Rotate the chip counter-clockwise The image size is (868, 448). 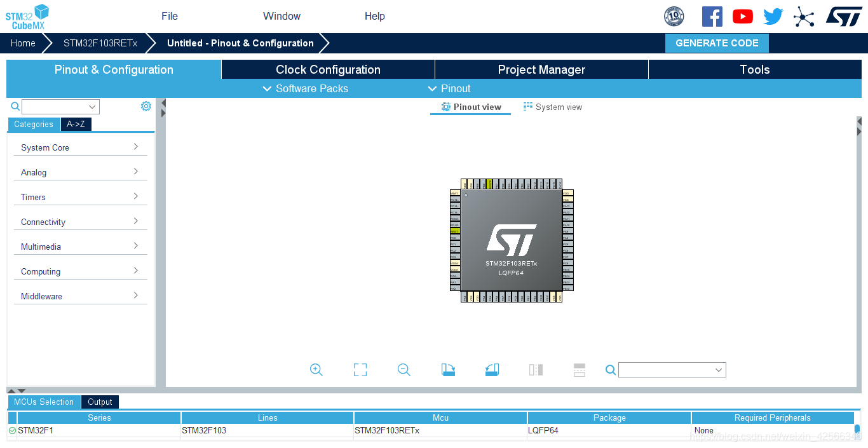coord(492,370)
